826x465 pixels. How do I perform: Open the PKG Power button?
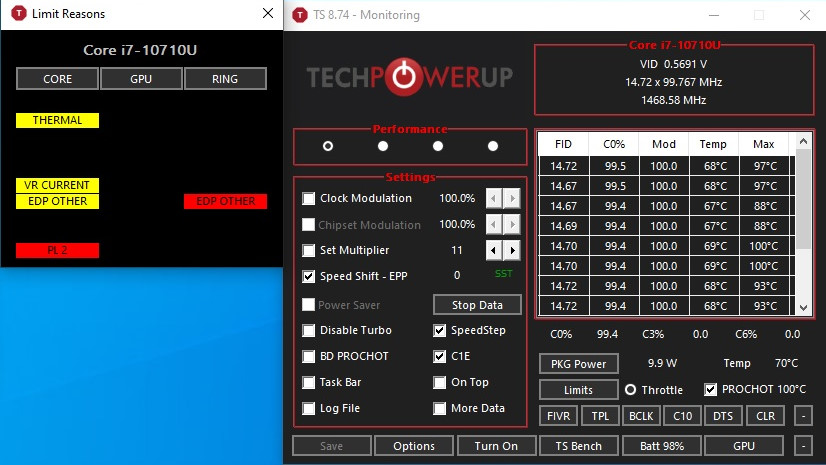578,364
